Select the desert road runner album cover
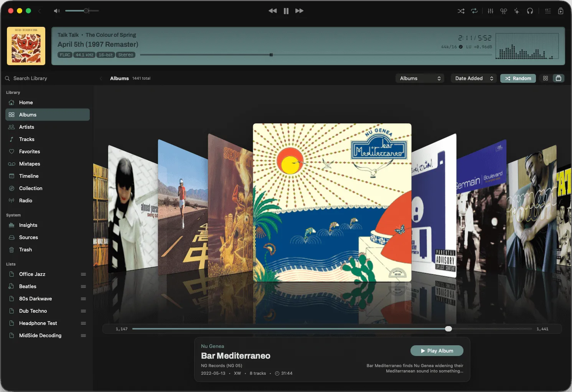The width and height of the screenshot is (572, 392). click(x=183, y=207)
